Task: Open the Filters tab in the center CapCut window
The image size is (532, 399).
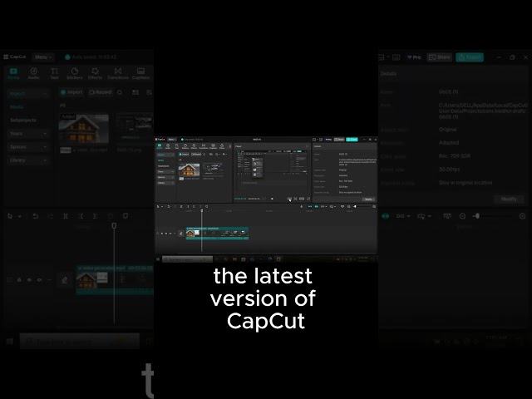Action: pyautogui.click(x=222, y=146)
